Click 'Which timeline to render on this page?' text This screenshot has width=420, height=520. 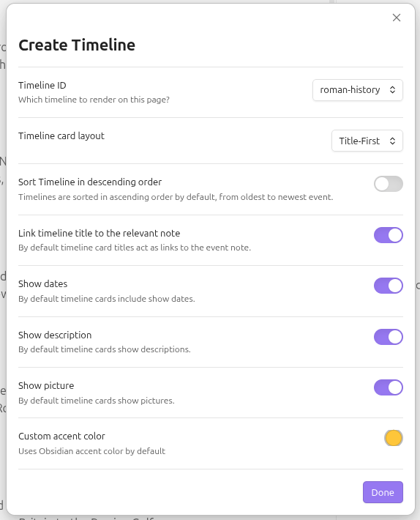coord(94,100)
